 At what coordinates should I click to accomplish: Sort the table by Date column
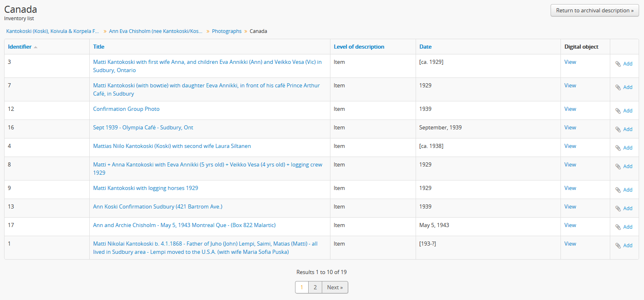click(425, 47)
